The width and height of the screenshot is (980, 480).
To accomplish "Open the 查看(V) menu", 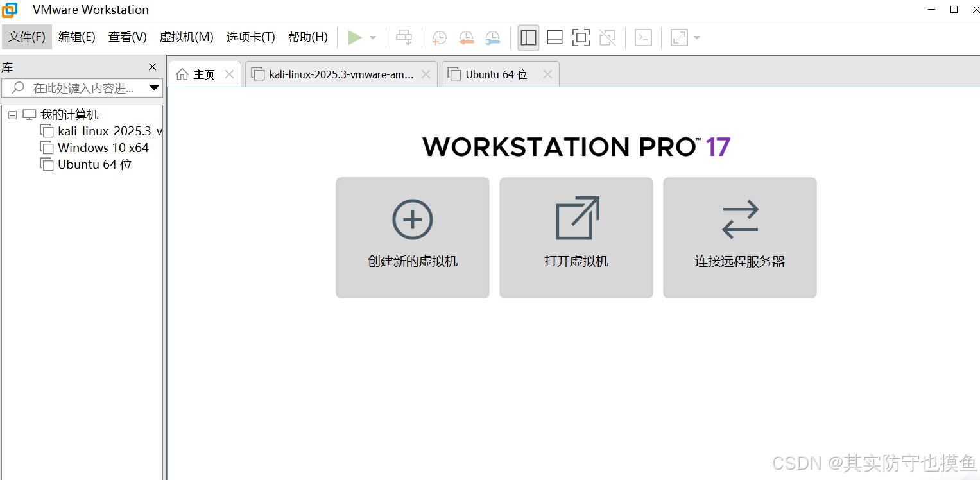I will (128, 37).
